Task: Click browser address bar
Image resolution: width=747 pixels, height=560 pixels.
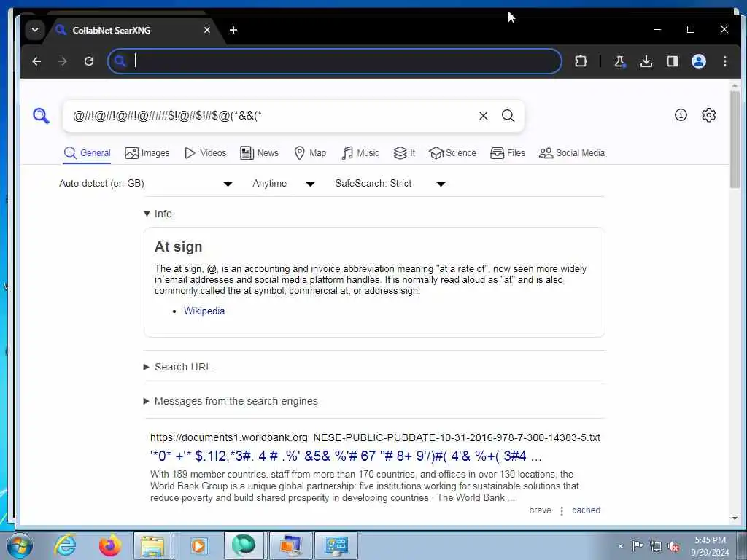Action: point(335,61)
